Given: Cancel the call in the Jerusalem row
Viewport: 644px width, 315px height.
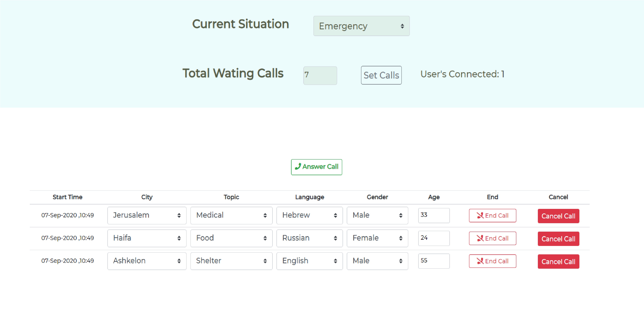Looking at the screenshot, I should 558,216.
